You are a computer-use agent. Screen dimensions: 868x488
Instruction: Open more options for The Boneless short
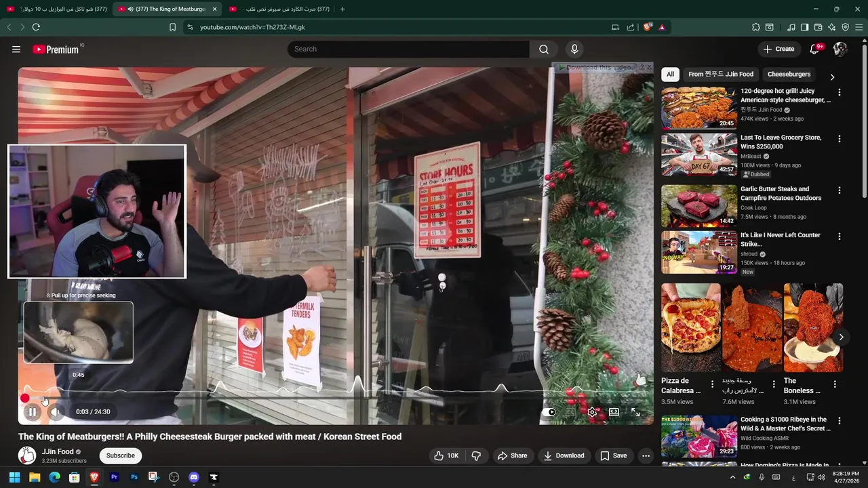pos(835,384)
